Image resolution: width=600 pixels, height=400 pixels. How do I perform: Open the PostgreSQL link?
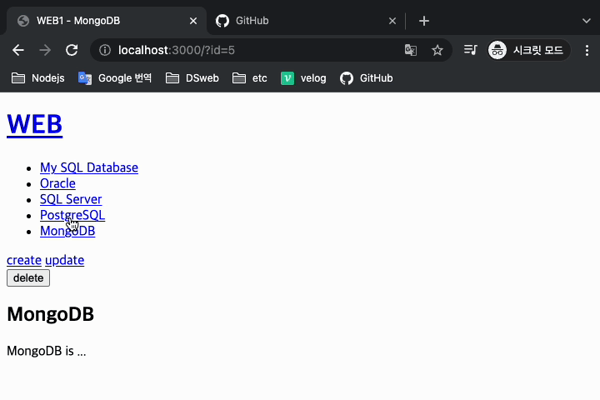(x=72, y=215)
